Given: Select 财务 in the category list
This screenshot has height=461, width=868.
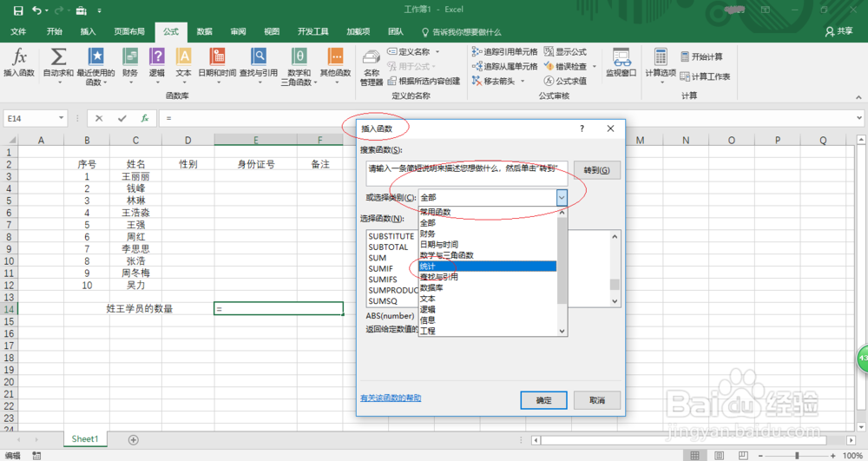Looking at the screenshot, I should coord(488,234).
